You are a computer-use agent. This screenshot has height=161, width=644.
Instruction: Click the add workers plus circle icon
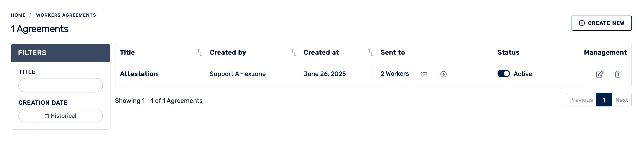(x=443, y=74)
